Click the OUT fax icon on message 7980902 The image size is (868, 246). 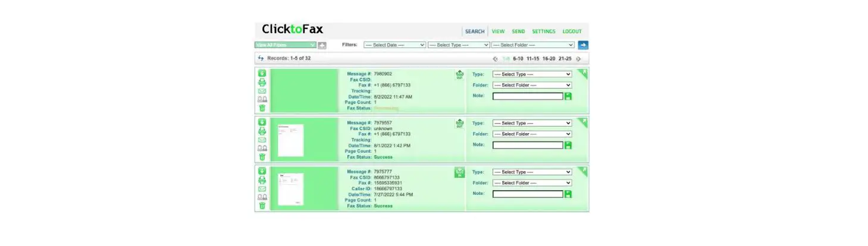pos(459,75)
